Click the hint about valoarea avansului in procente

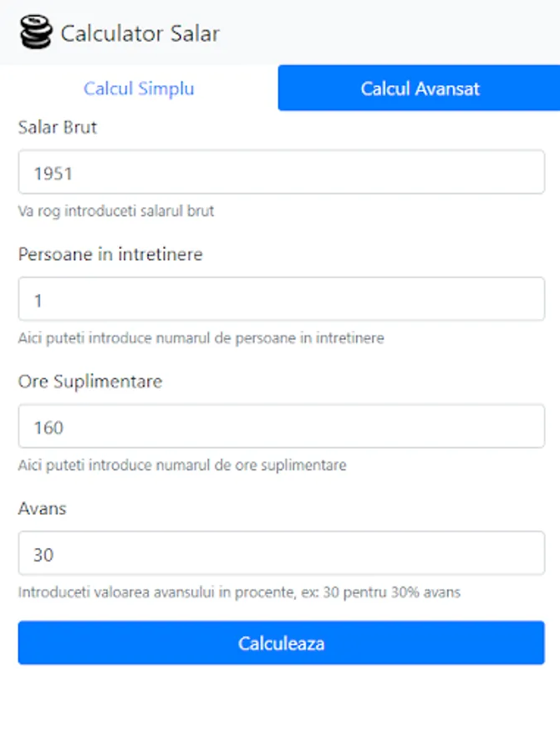pyautogui.click(x=239, y=592)
